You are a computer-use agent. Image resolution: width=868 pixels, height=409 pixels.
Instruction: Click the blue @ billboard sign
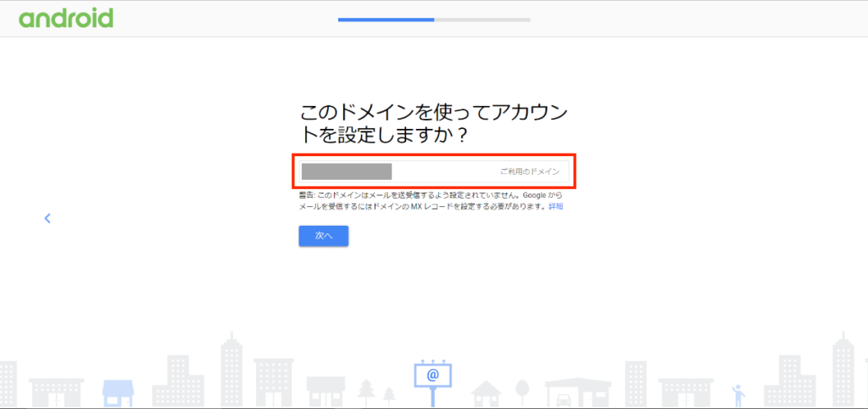[x=432, y=375]
